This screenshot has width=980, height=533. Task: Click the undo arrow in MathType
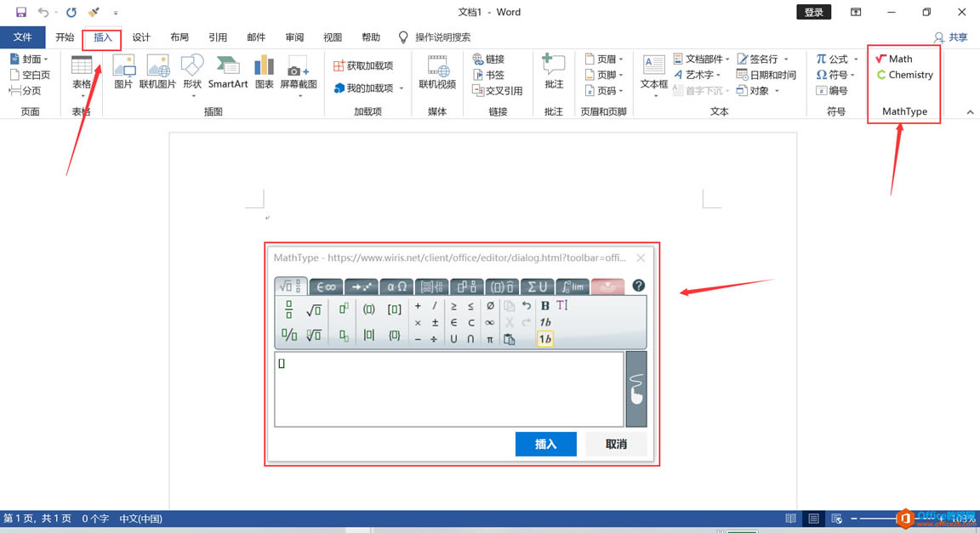coord(527,305)
